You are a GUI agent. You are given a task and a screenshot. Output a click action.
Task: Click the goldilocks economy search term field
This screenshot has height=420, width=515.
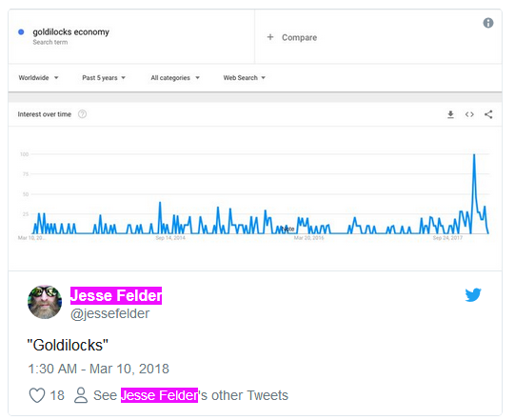[131, 36]
